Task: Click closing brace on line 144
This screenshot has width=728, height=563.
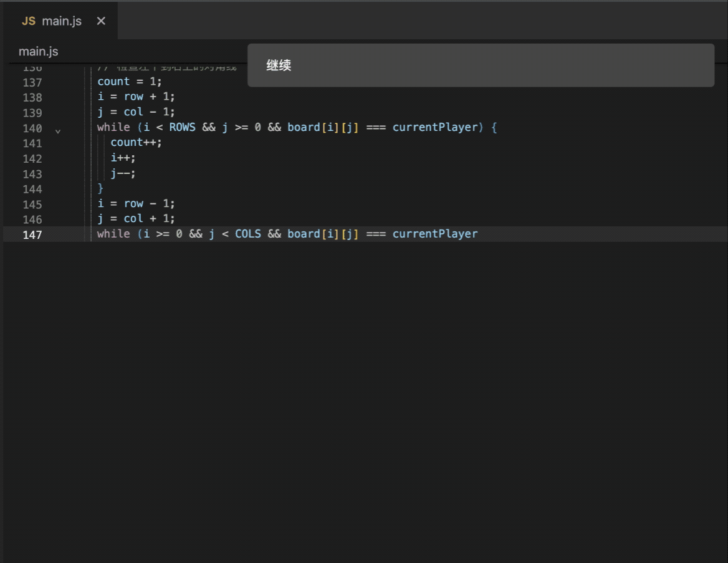Action: 100,188
